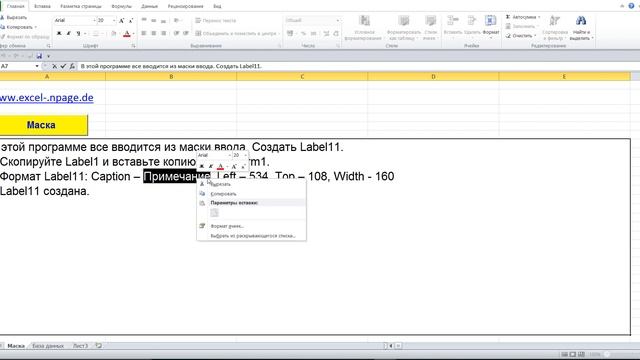Click the Borders icon in the Font group
The image size is (640, 360).
pyautogui.click(x=96, y=33)
